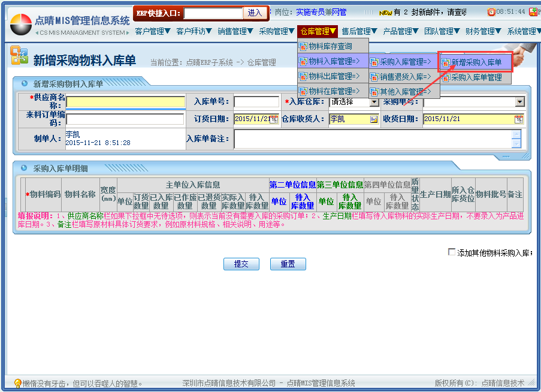Screen dimensions: 541x392
Task: Click the 实施专员兼网管 position link
Action: tap(321, 13)
